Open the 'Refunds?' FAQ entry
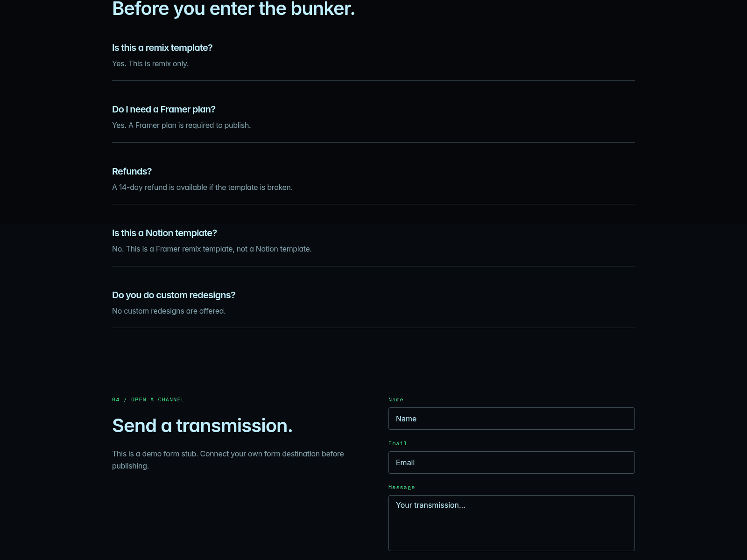 [x=132, y=171]
